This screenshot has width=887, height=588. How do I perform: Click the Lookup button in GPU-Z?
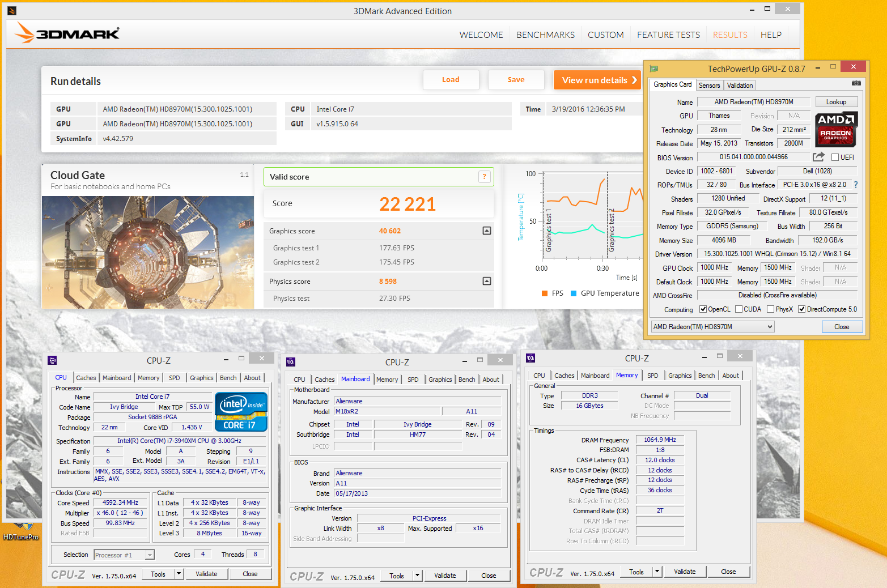[x=836, y=102]
